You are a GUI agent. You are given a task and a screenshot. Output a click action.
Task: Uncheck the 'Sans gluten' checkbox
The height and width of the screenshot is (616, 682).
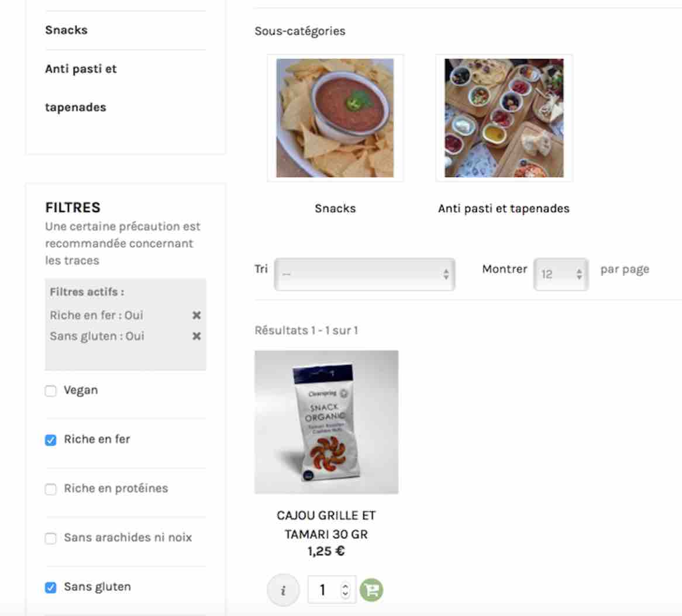coord(50,587)
